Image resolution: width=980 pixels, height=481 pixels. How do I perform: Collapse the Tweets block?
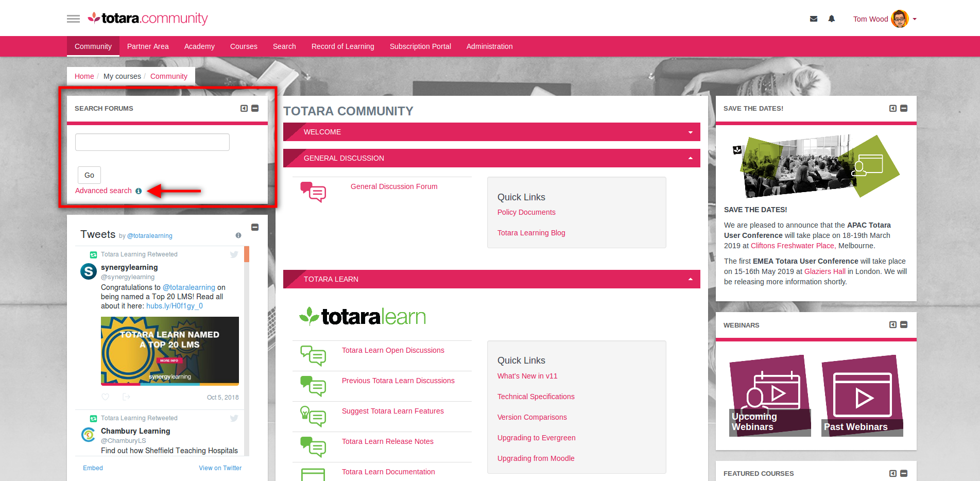tap(255, 227)
